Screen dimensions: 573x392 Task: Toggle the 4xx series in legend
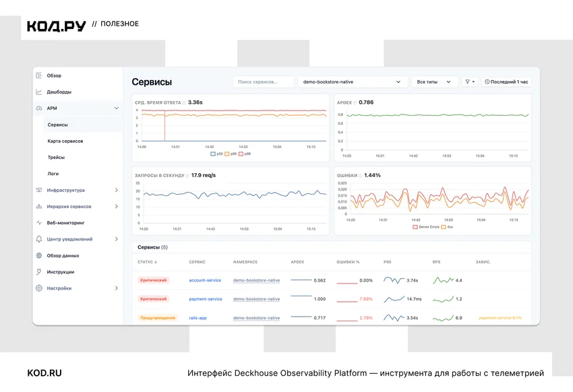(448, 227)
